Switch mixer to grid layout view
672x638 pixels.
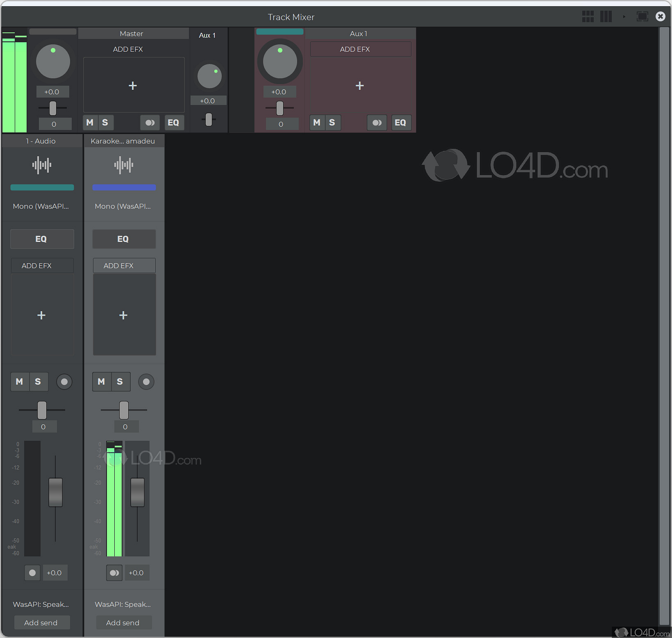tap(588, 16)
